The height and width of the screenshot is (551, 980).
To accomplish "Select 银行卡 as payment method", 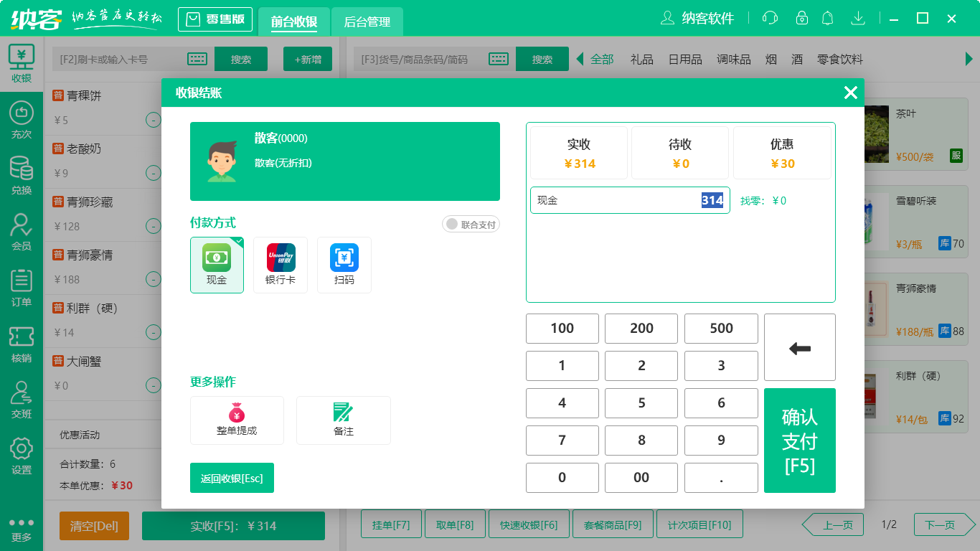I will point(280,265).
